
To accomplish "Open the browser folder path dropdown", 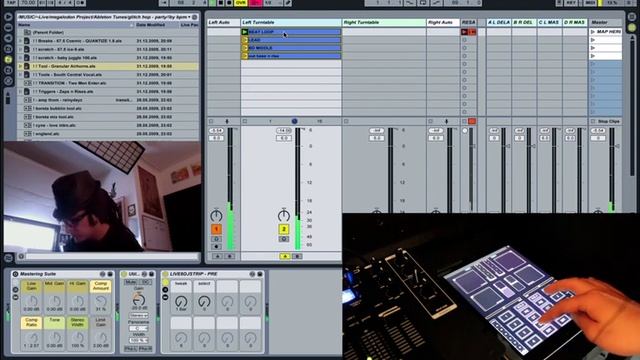I will point(104,17).
